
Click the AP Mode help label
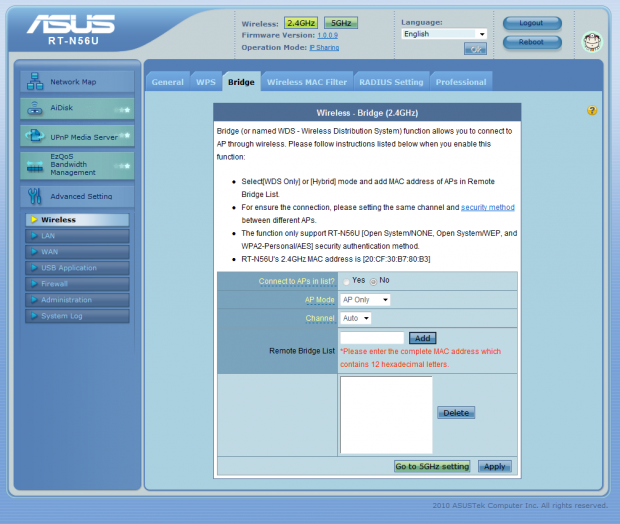click(x=319, y=300)
